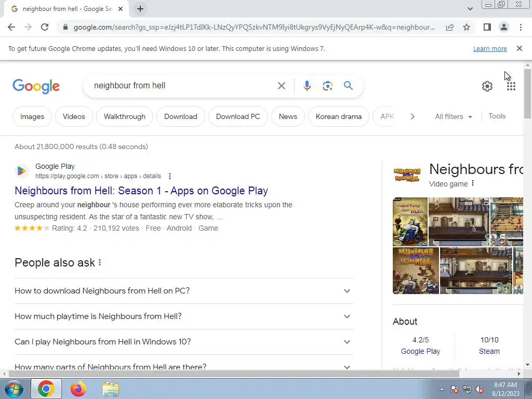Open the search Tools button
Image resolution: width=532 pixels, height=399 pixels.
[497, 116]
